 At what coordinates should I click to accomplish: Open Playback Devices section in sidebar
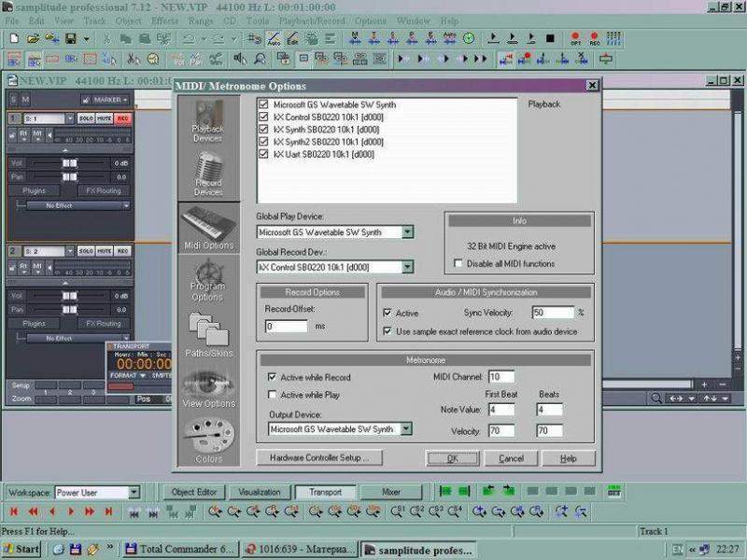click(207, 118)
